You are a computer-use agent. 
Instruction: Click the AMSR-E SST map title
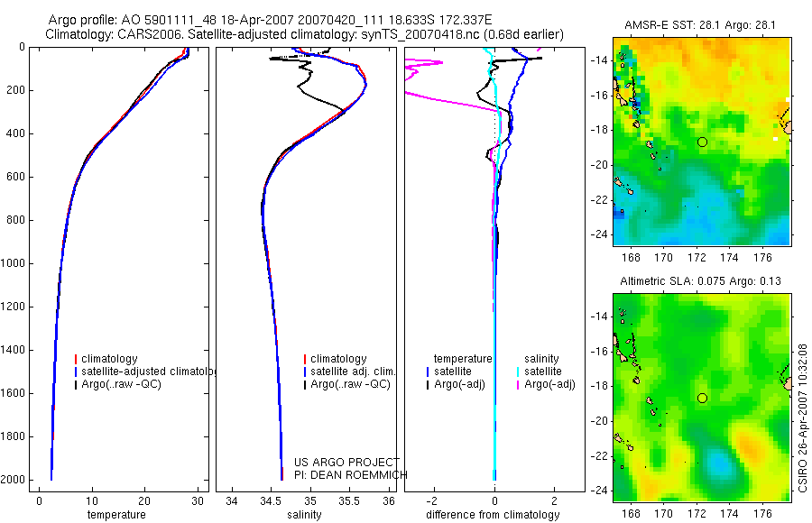[x=700, y=25]
